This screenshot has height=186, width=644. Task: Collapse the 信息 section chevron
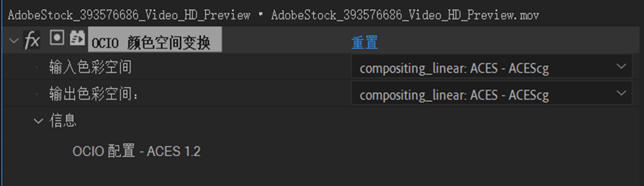[x=39, y=121]
